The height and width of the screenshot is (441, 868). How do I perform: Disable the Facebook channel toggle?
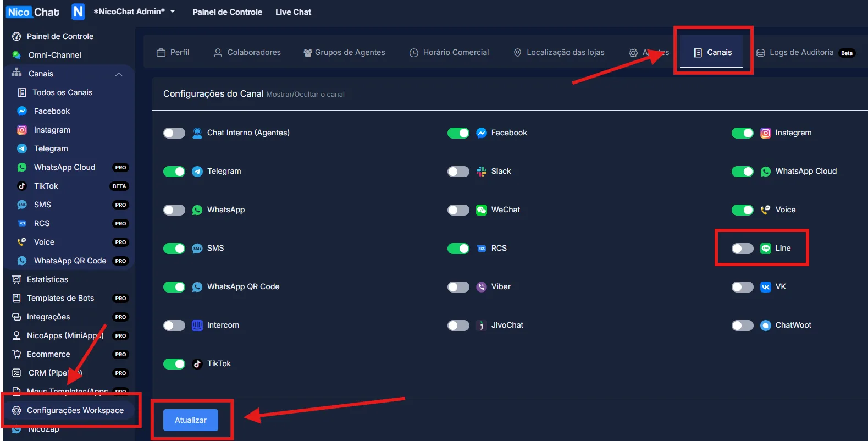tap(458, 133)
